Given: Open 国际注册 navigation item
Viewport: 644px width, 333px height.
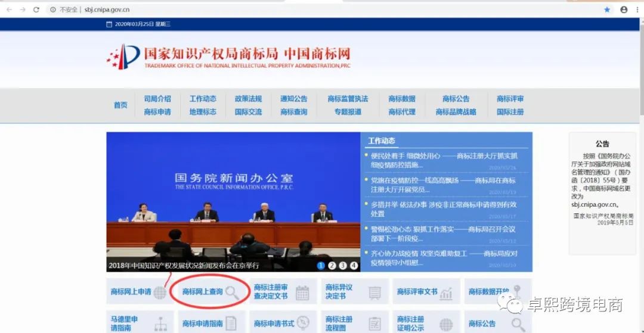Looking at the screenshot, I should point(510,112).
